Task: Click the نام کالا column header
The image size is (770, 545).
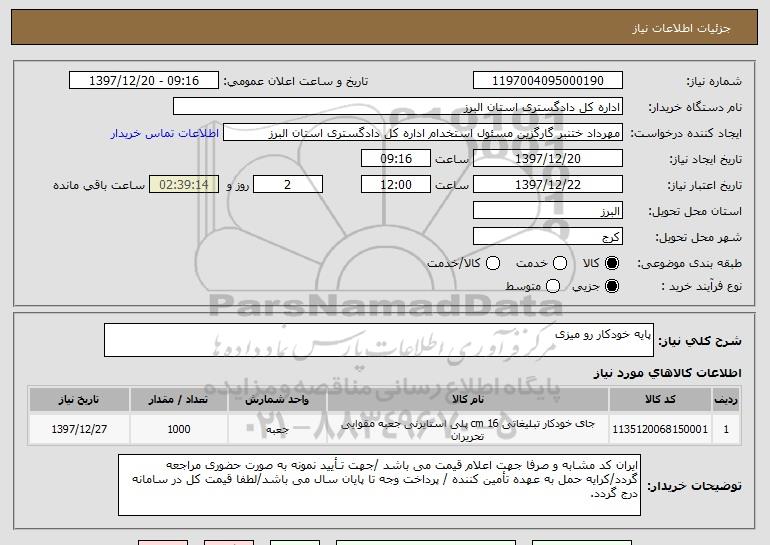Action: (x=468, y=400)
